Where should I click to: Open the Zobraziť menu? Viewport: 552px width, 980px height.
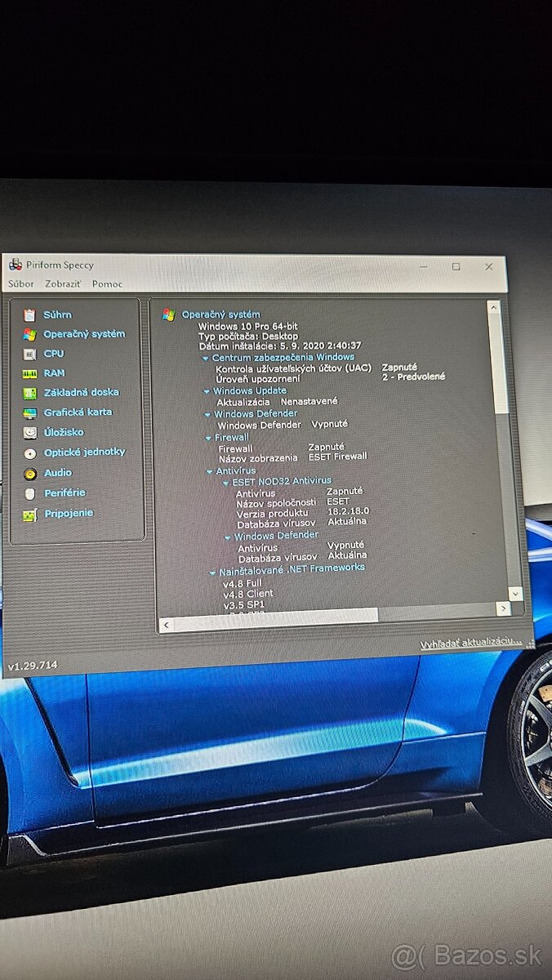click(63, 284)
